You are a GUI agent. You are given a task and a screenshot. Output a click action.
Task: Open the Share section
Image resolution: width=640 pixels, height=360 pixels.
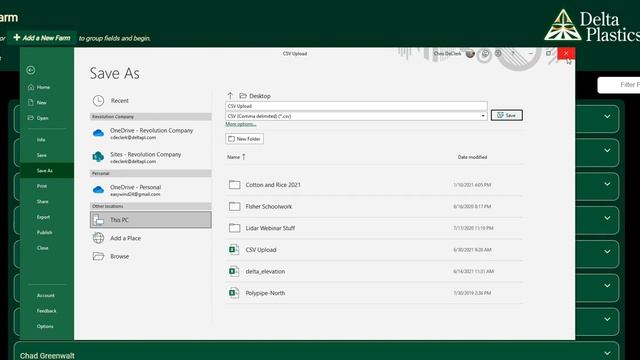[42, 202]
